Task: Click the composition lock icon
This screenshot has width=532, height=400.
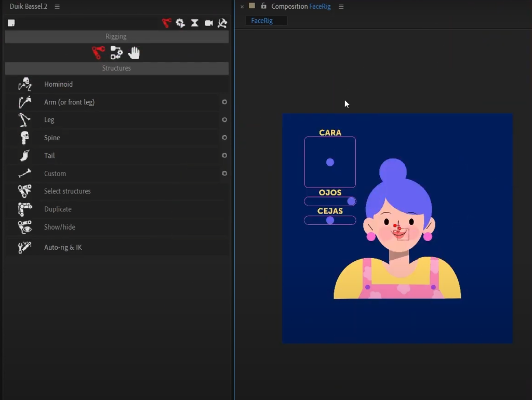Action: coord(263,6)
